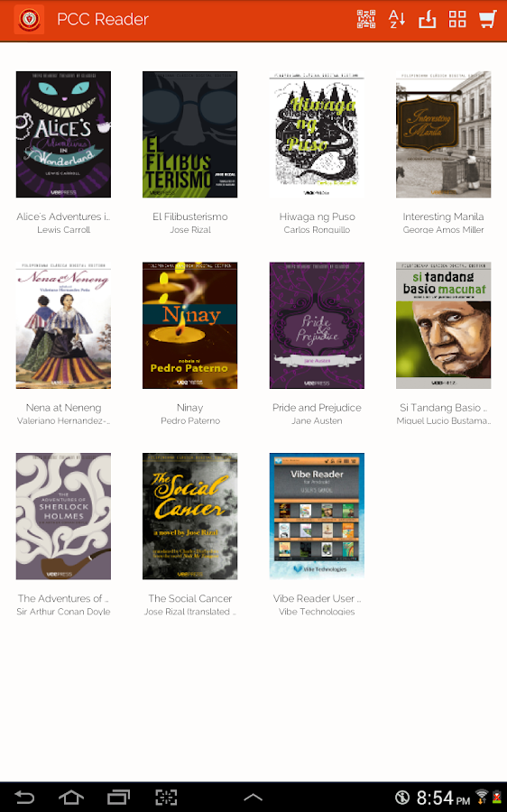Open El Filibusterismo book cover
The image size is (507, 812).
190,134
